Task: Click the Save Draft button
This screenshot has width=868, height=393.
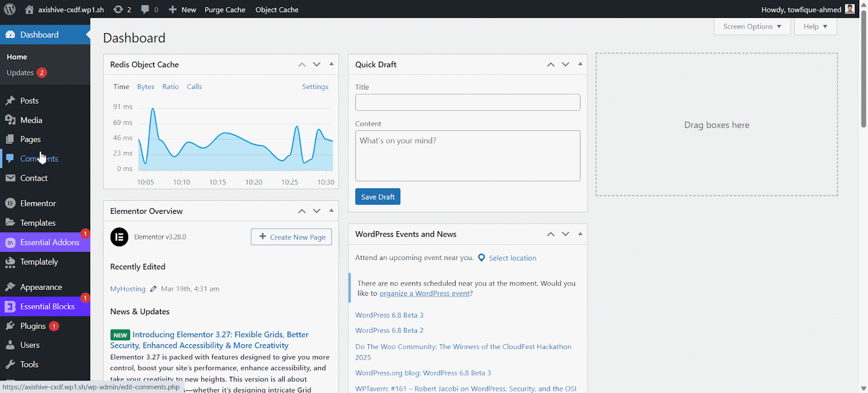Action: coord(378,196)
